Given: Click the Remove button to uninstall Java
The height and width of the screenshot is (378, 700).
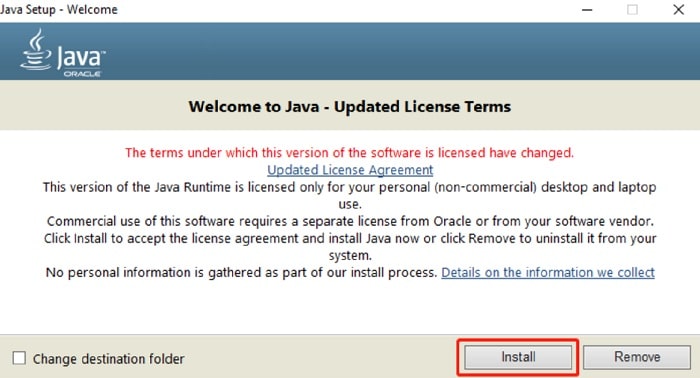Looking at the screenshot, I should [637, 357].
